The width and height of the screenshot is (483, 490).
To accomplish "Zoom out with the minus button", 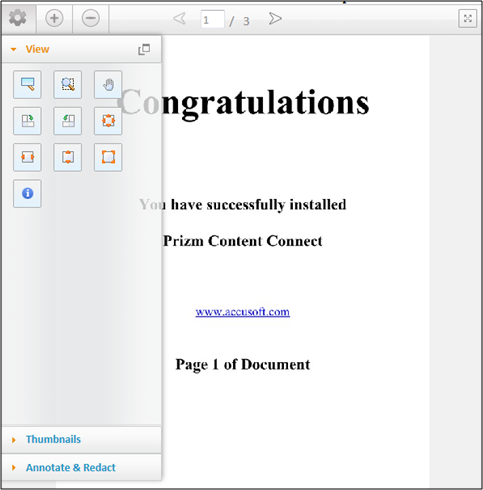I will pos(91,18).
